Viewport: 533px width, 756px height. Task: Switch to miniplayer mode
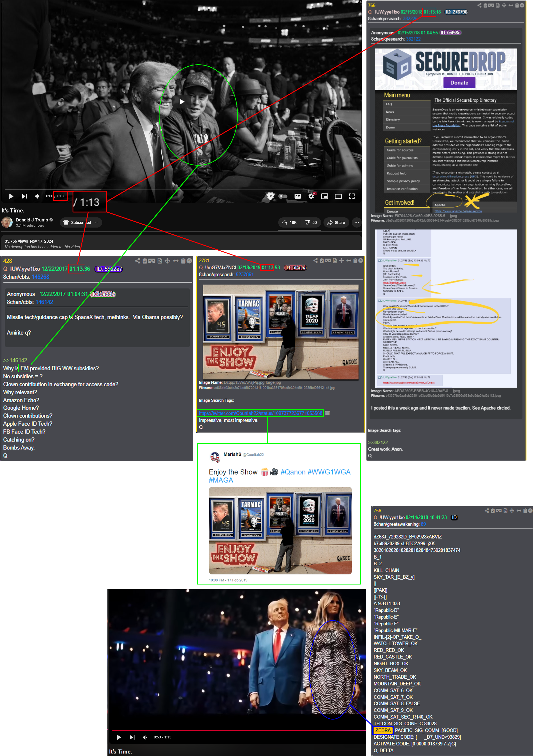click(x=325, y=196)
